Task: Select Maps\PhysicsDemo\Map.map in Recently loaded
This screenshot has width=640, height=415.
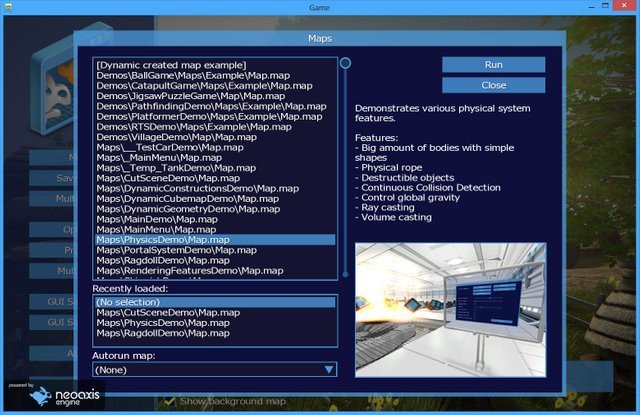Action: [x=215, y=323]
